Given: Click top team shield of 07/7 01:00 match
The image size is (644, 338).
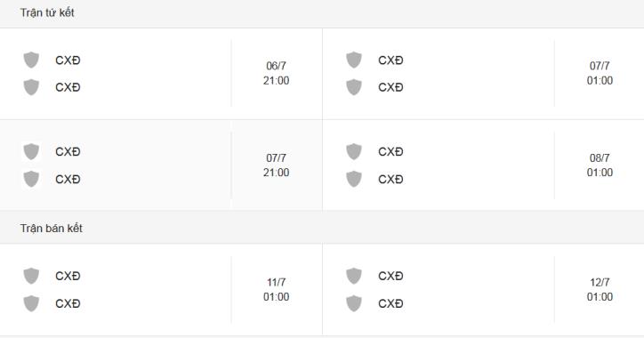Looking at the screenshot, I should (354, 60).
